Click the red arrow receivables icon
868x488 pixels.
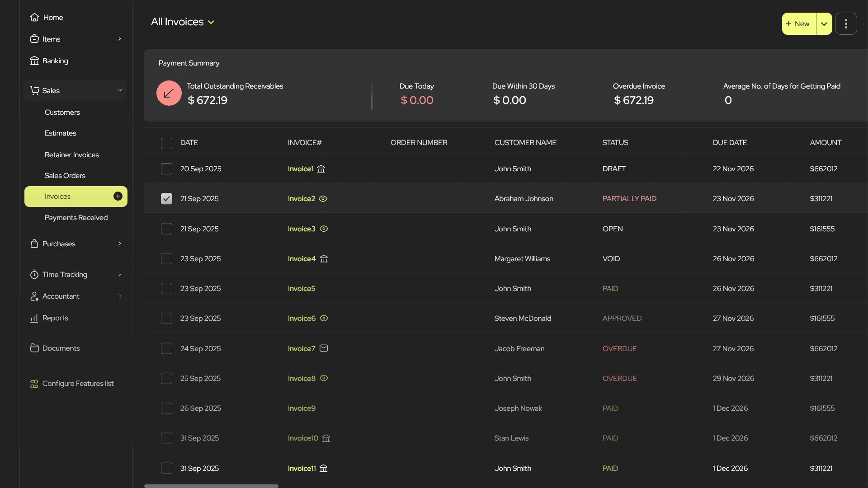pos(169,94)
